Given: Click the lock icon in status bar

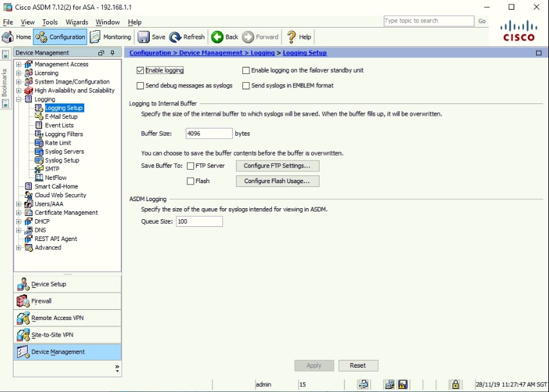Looking at the screenshot, I should tap(455, 384).
